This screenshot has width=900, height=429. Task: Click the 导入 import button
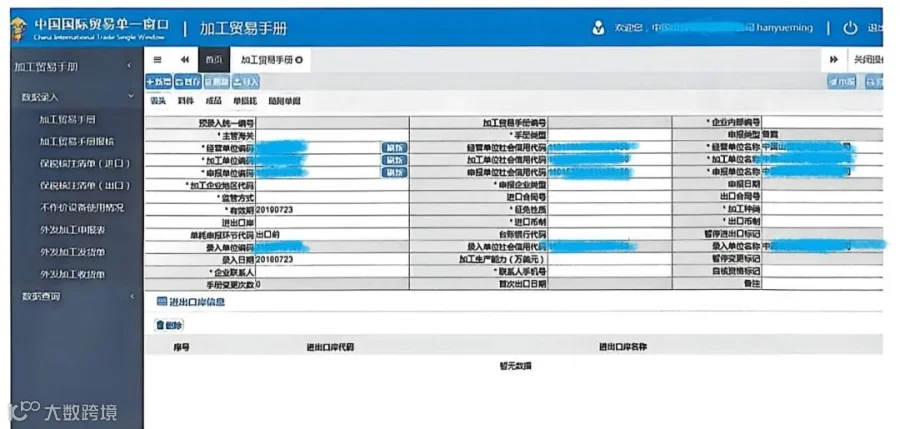pyautogui.click(x=246, y=82)
